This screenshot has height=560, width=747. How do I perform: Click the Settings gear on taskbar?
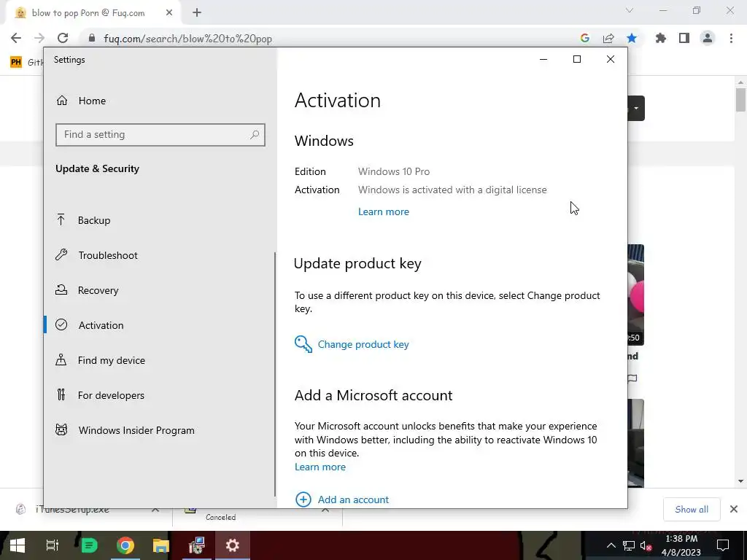coord(233,545)
